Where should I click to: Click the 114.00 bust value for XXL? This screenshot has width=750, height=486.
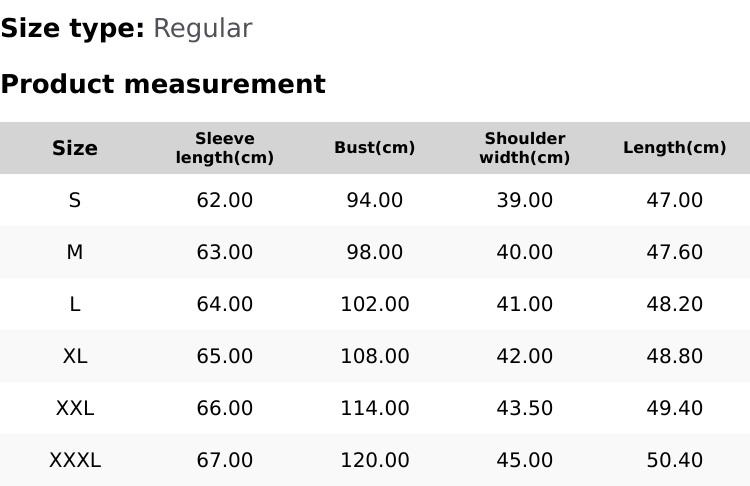[x=375, y=408]
